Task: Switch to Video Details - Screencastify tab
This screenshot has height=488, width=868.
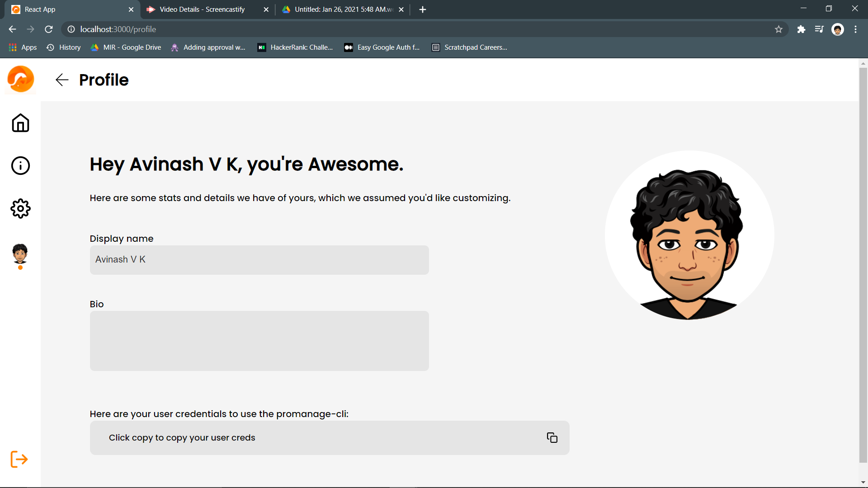Action: pyautogui.click(x=202, y=9)
